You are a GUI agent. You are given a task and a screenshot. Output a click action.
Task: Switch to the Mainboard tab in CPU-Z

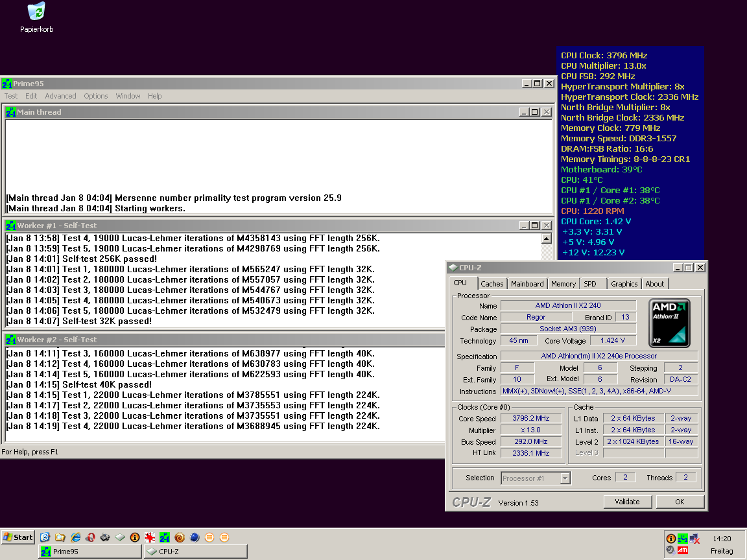tap(527, 284)
